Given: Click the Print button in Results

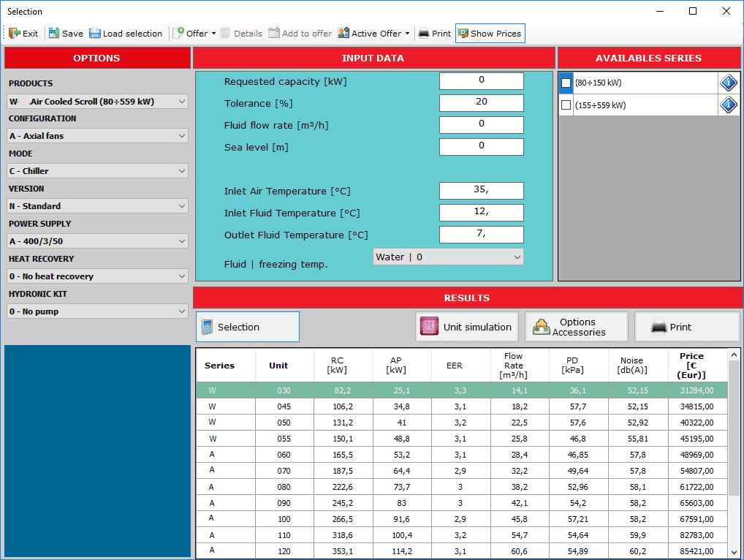Looking at the screenshot, I should (x=686, y=327).
